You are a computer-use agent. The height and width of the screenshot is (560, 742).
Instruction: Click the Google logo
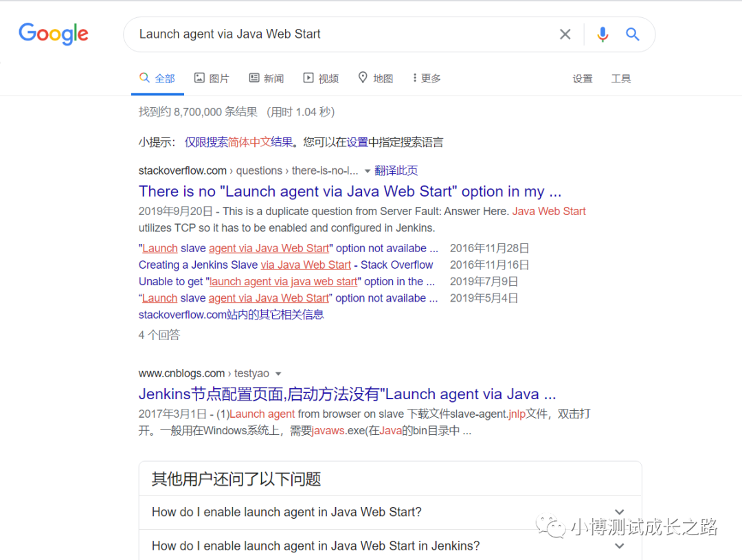click(x=54, y=34)
